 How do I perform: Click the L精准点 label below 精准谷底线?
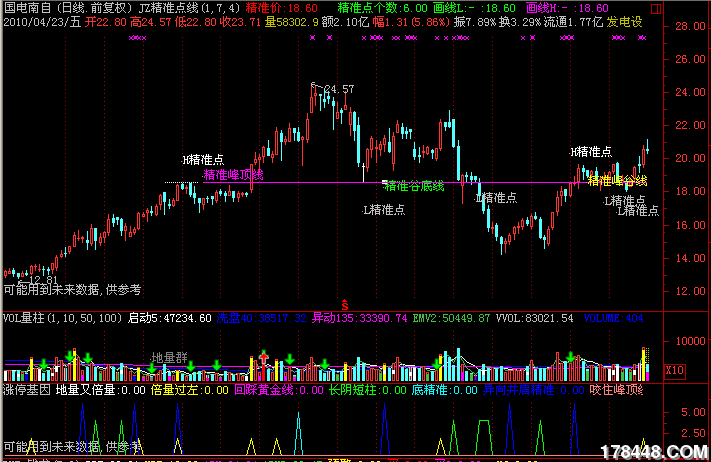[384, 209]
